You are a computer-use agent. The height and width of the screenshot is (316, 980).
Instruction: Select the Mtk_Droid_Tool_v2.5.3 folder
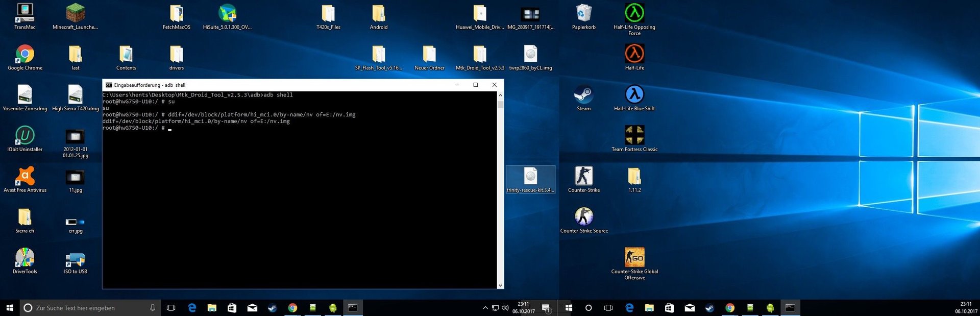[x=480, y=54]
